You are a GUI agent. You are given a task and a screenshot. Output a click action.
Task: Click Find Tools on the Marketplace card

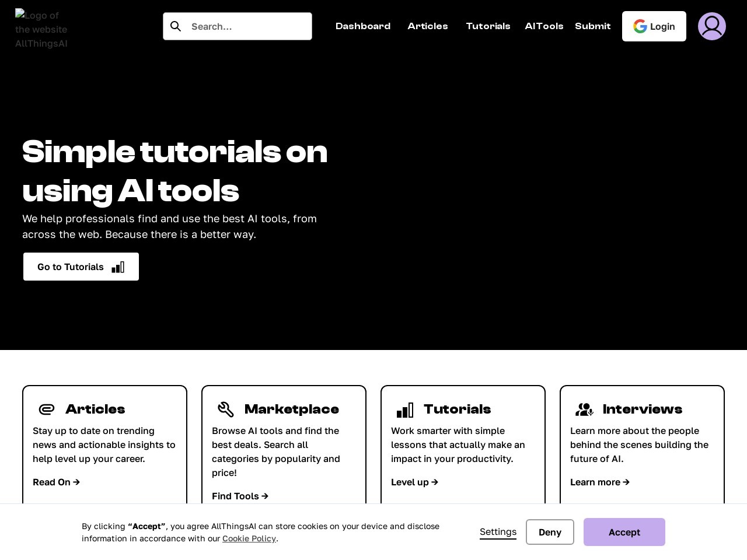pyautogui.click(x=240, y=496)
